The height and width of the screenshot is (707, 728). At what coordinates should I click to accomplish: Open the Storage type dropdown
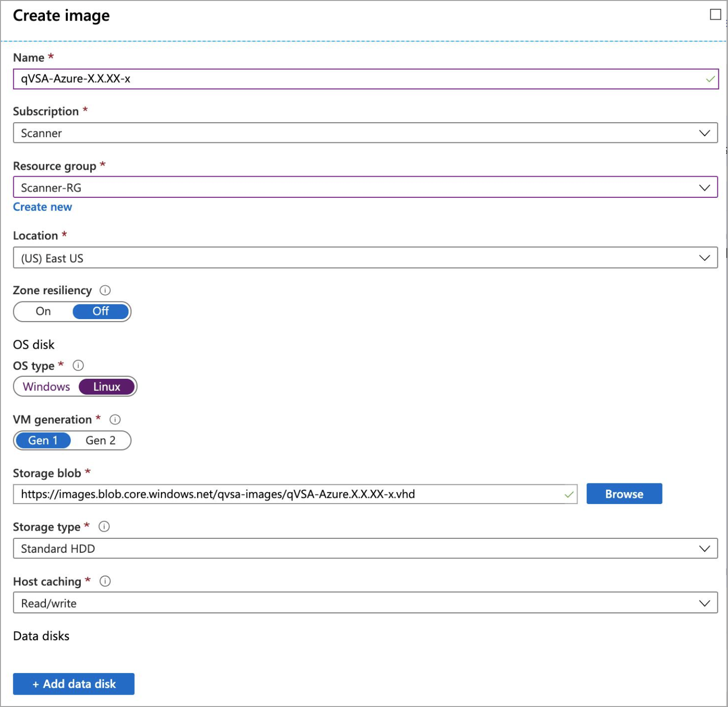coord(704,548)
